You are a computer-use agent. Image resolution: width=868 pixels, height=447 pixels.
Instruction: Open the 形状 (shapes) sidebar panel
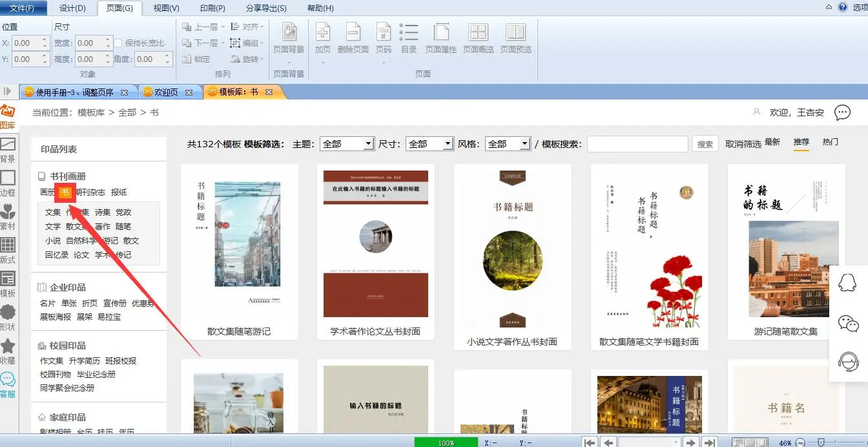(x=8, y=317)
